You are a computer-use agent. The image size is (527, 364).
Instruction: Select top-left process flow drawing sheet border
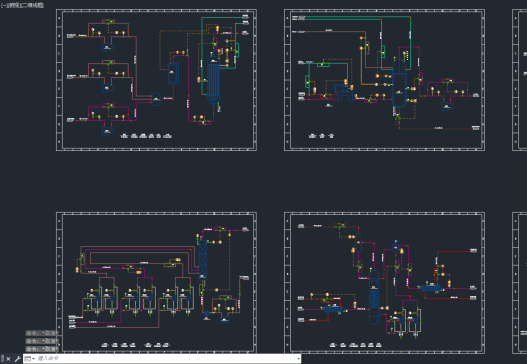coord(156,10)
